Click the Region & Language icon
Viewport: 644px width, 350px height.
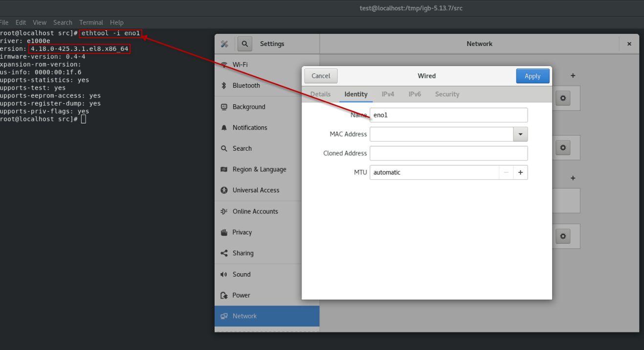[x=224, y=169]
